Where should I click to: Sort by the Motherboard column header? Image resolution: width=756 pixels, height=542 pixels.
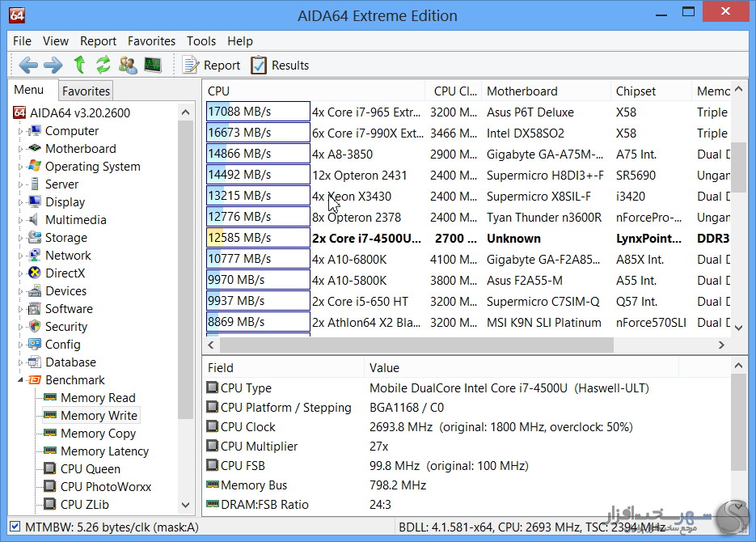[522, 91]
